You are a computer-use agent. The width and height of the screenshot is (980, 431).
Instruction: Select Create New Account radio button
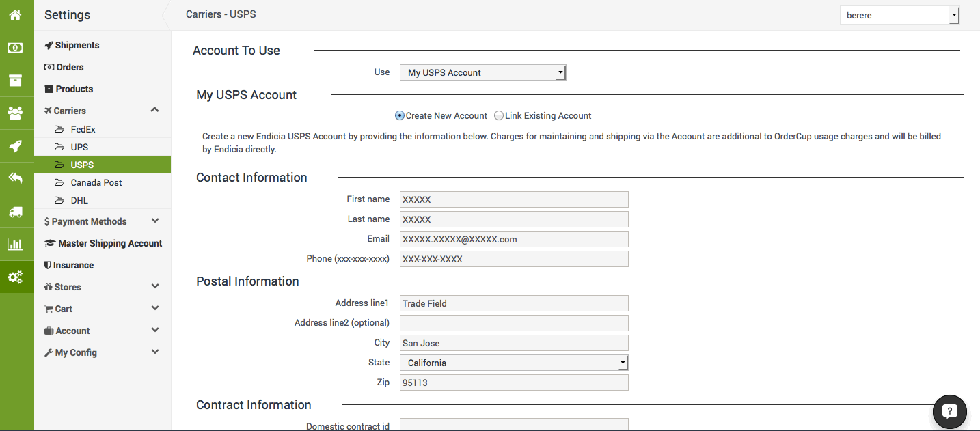pos(400,116)
